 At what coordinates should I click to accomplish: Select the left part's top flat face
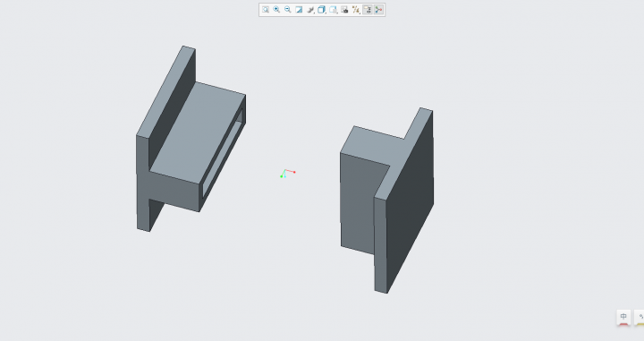198,132
